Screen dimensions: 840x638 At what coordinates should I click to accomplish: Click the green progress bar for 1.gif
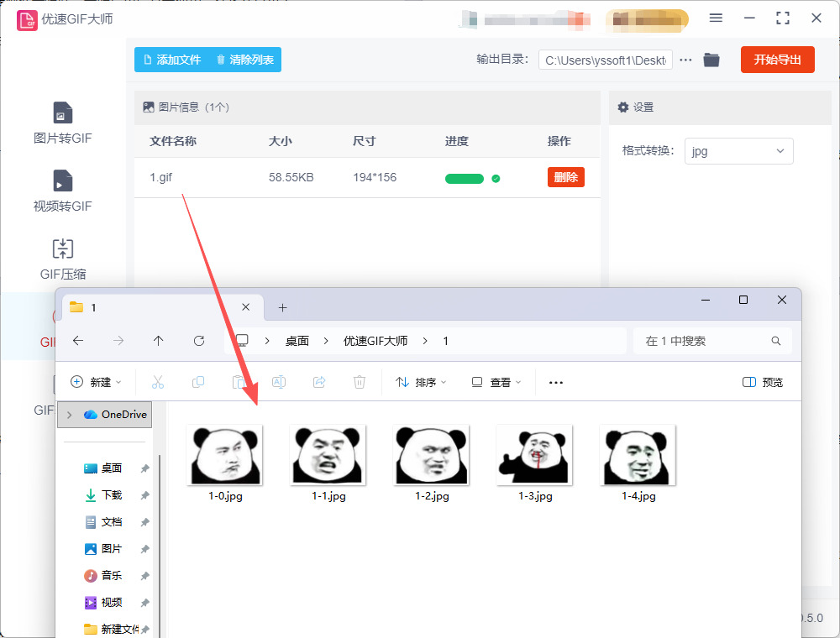(465, 179)
